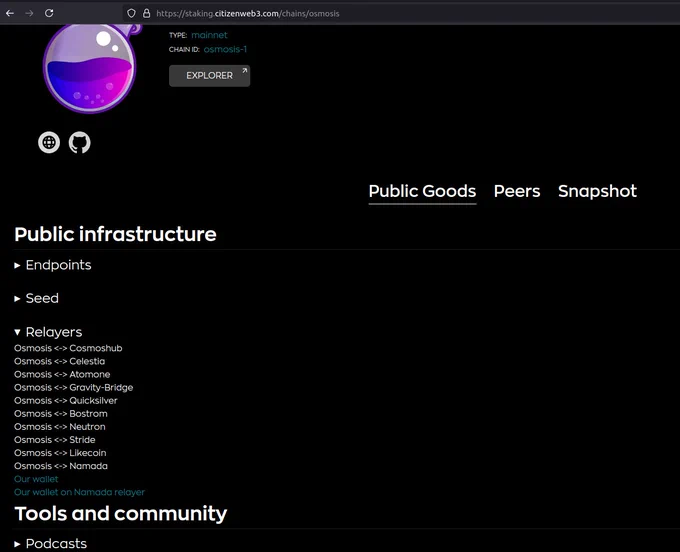Open the EXPLORER button
680x552 pixels.
209,76
